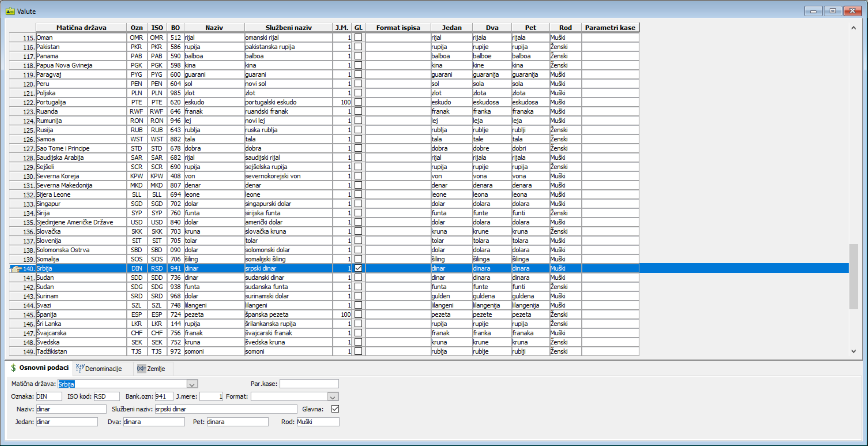This screenshot has width=868, height=446.
Task: Click the 'portugalski eskudo' cell
Action: (x=288, y=102)
